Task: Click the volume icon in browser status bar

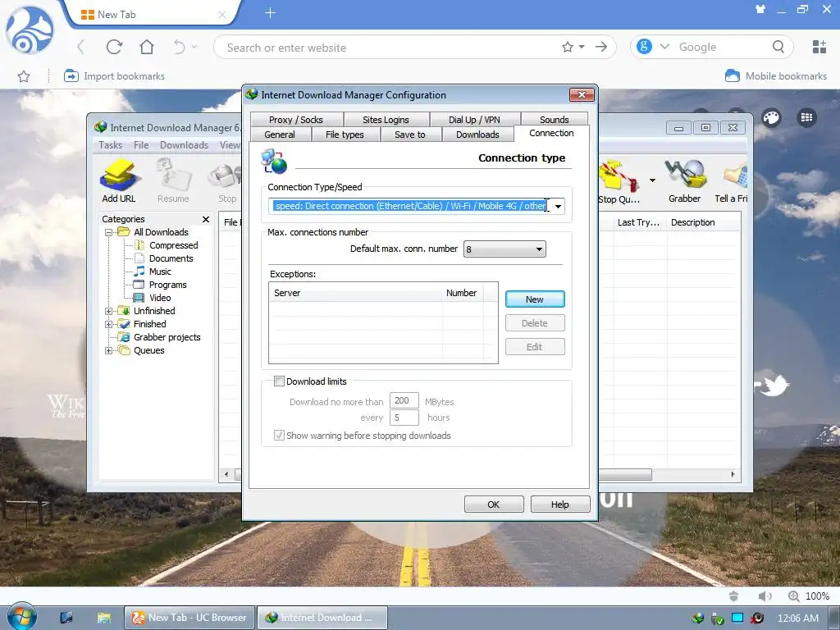Action: tap(765, 596)
